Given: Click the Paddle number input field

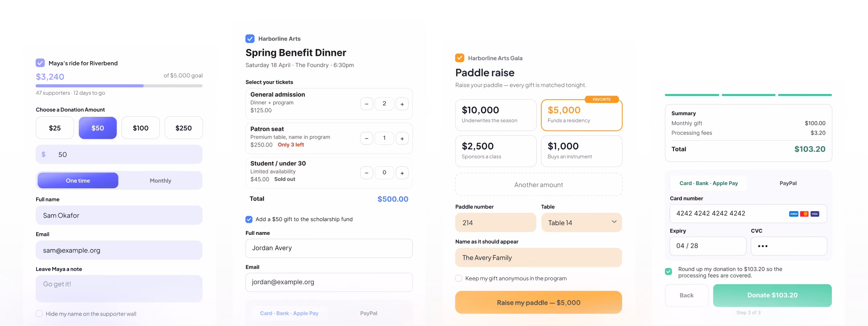Looking at the screenshot, I should [495, 222].
